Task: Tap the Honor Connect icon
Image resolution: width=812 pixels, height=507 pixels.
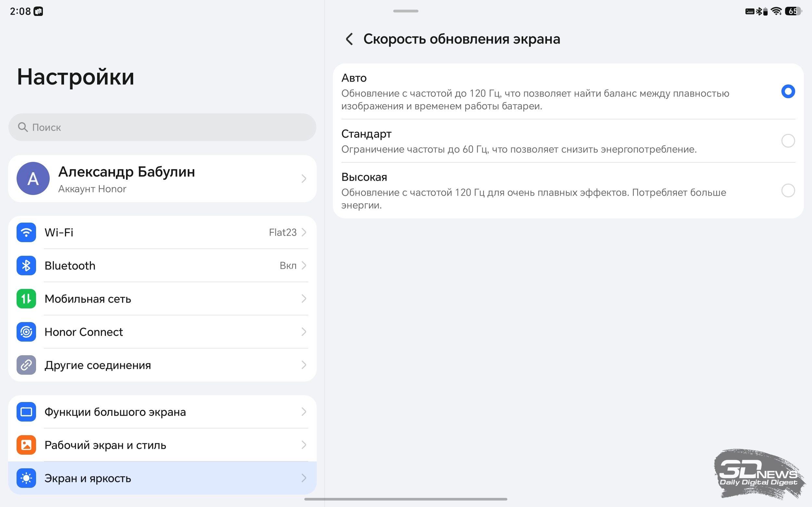Action: [x=26, y=332]
